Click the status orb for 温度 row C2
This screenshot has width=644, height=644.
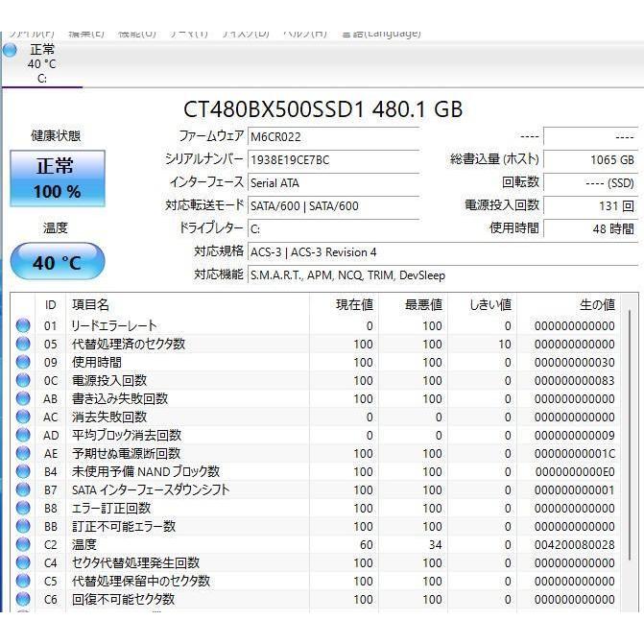coord(23,545)
